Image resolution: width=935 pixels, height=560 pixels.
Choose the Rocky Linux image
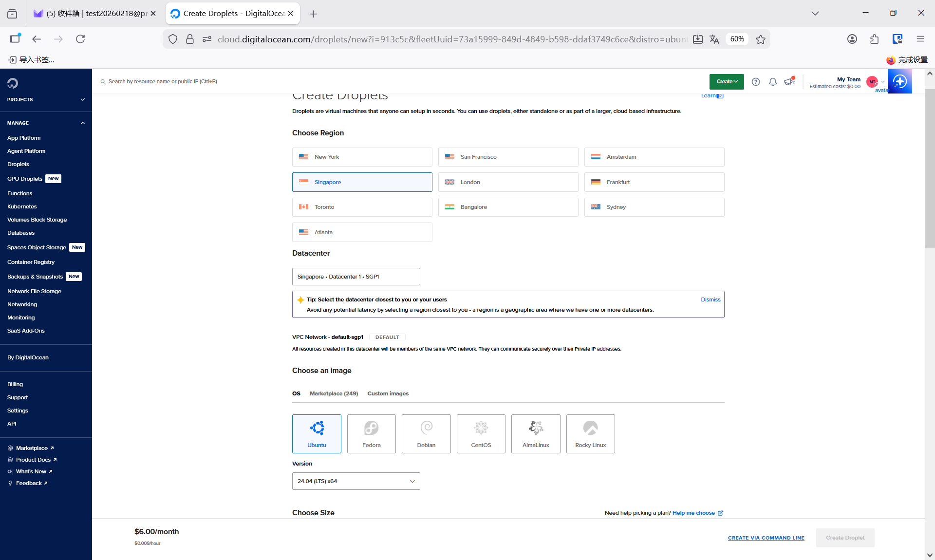pyautogui.click(x=590, y=433)
